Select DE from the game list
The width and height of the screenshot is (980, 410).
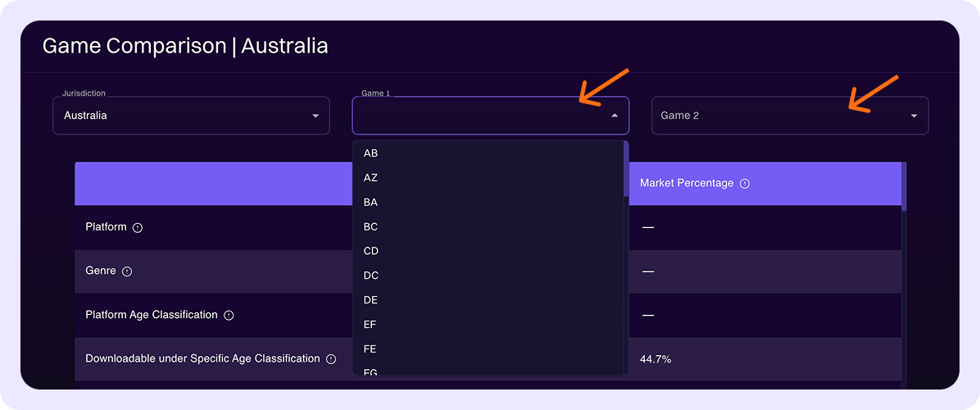click(371, 300)
